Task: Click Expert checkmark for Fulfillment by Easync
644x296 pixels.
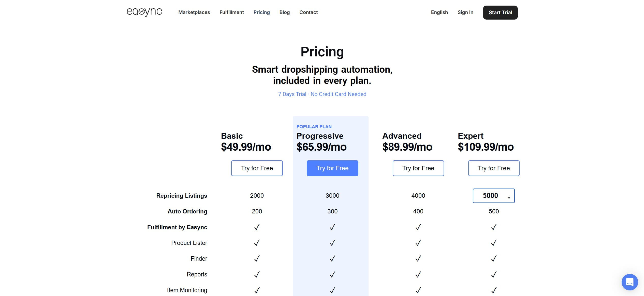Action: point(494,227)
